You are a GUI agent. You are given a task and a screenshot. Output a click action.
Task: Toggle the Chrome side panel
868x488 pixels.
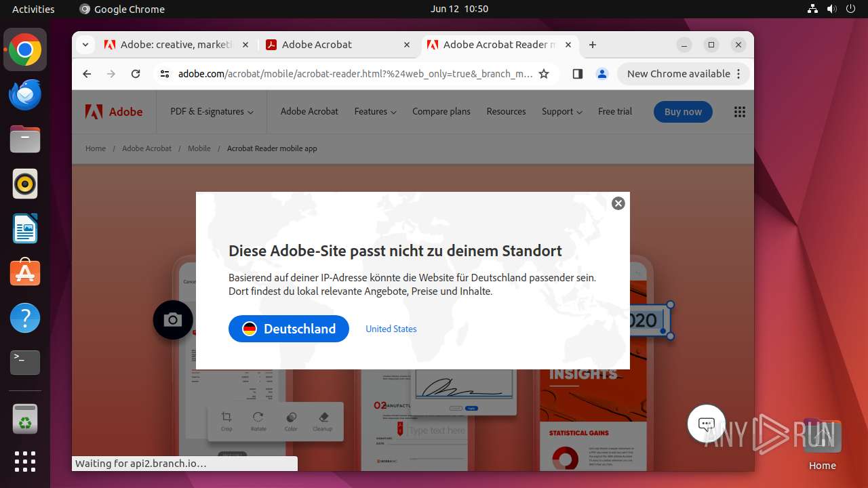[x=577, y=74]
